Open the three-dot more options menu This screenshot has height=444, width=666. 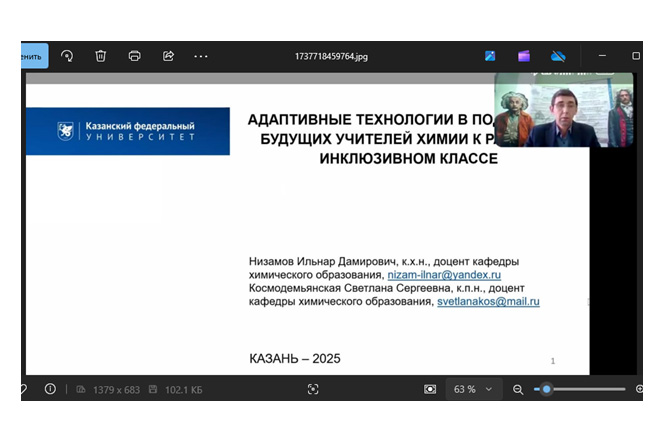click(x=201, y=56)
